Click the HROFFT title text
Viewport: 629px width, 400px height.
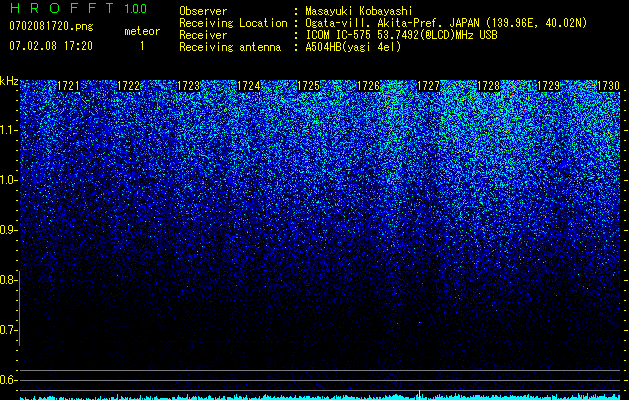[62, 8]
